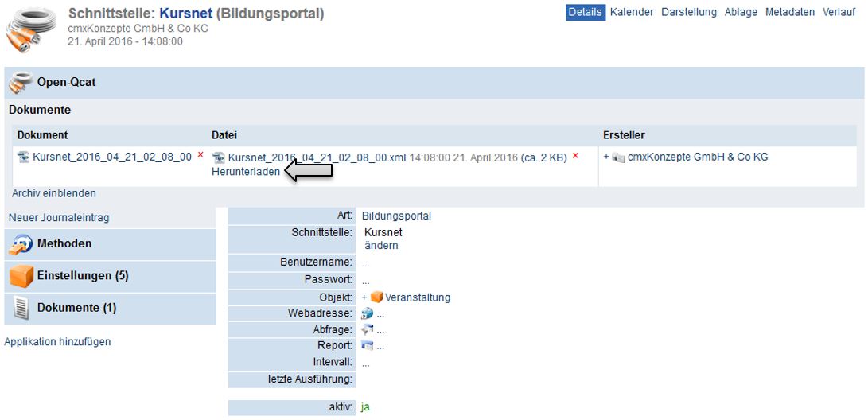The image size is (868, 420).
Task: Click the Methoden wrench icon
Action: pos(21,244)
